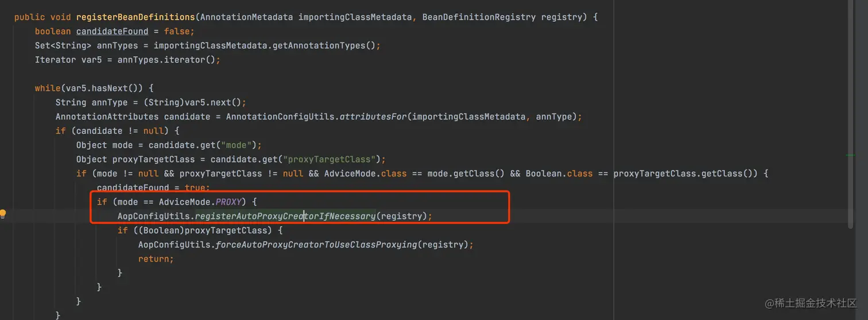Click forceAutoProxyCreatorToUseClassProxying method call
868x320 pixels.
[x=316, y=245]
